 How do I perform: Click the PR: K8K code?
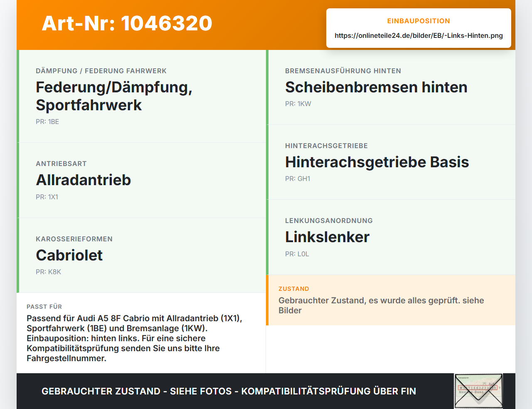click(48, 272)
